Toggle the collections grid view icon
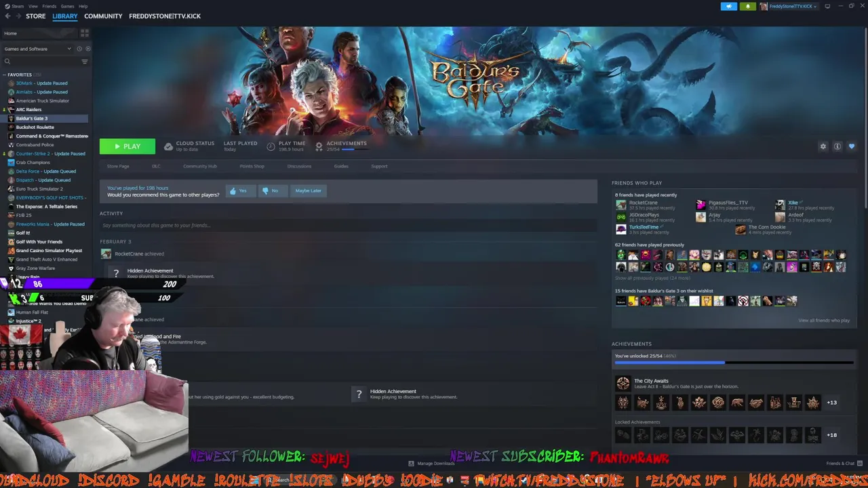Screen dimensions: 868x488 [x=84, y=33]
